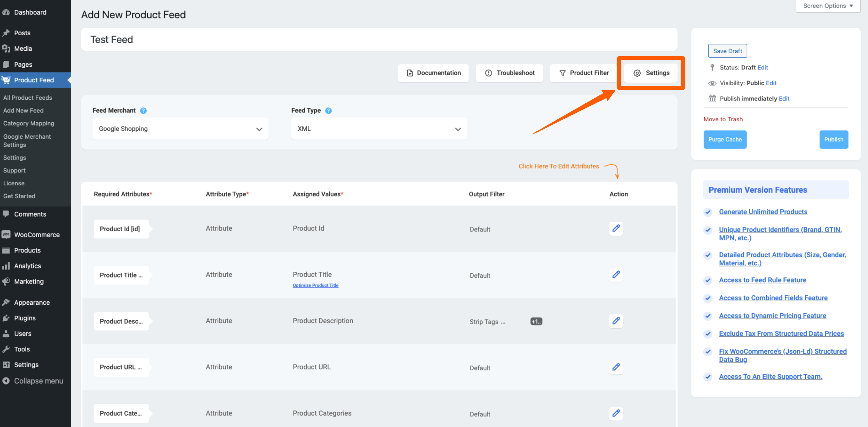Open Access to Feed Rule Feature link
Screen dimensions: 868x427
point(763,280)
